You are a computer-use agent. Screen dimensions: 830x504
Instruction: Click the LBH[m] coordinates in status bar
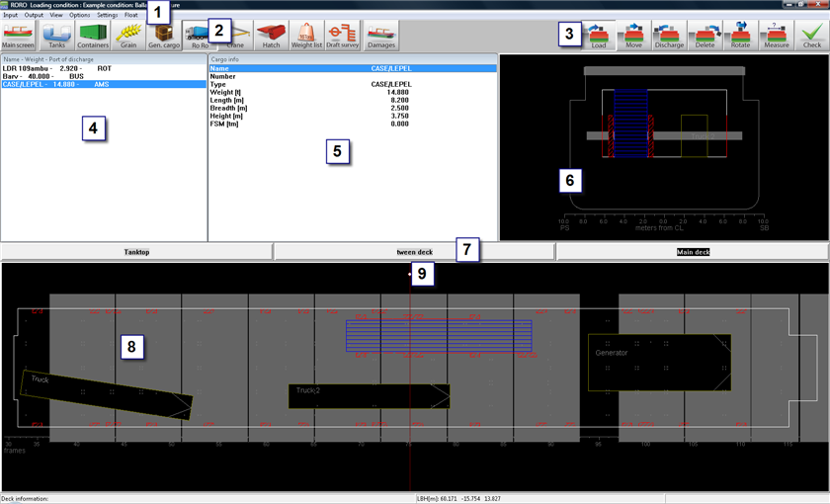coord(458,499)
